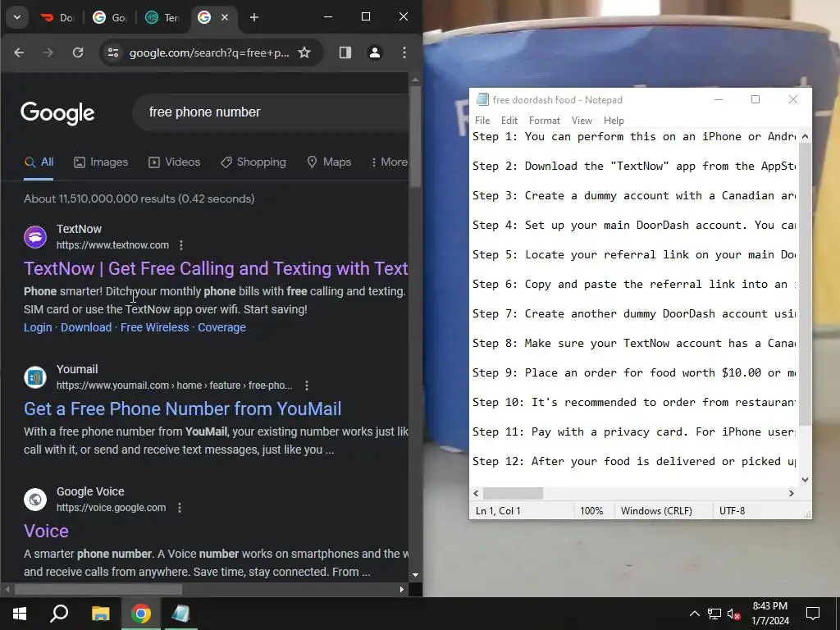
Task: Click Chrome horizontal scrollbar right arrow
Action: [402, 589]
